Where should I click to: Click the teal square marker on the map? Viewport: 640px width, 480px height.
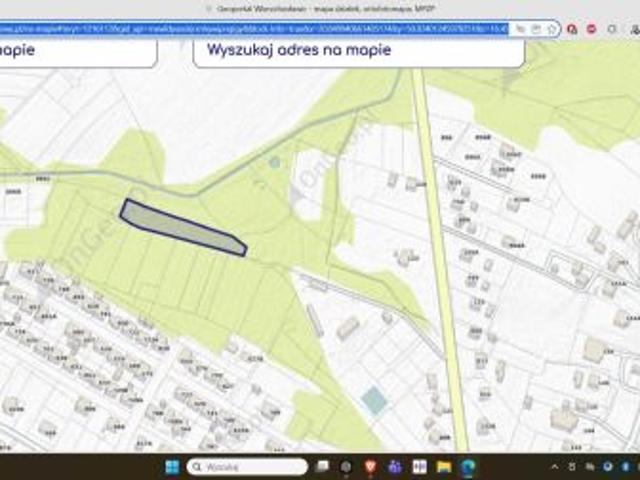click(374, 400)
